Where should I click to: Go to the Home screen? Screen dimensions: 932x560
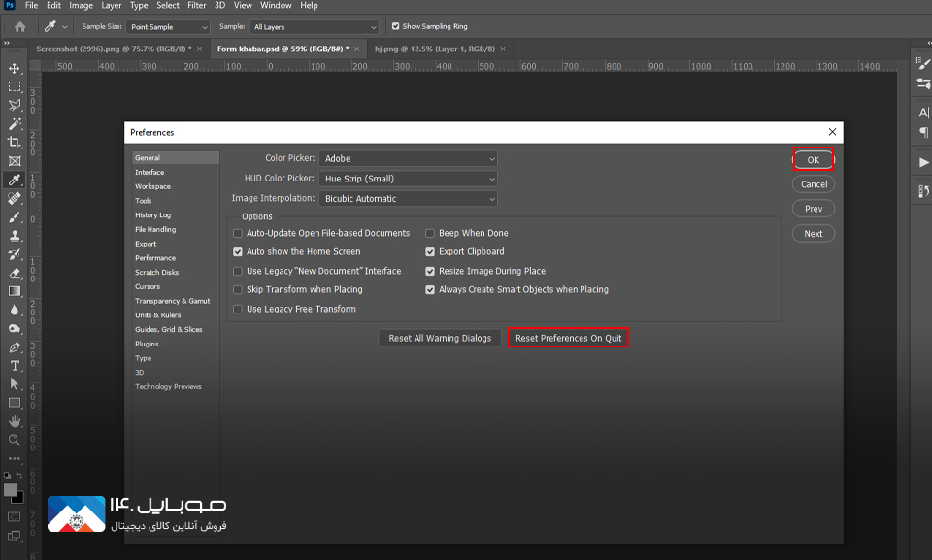[x=19, y=27]
